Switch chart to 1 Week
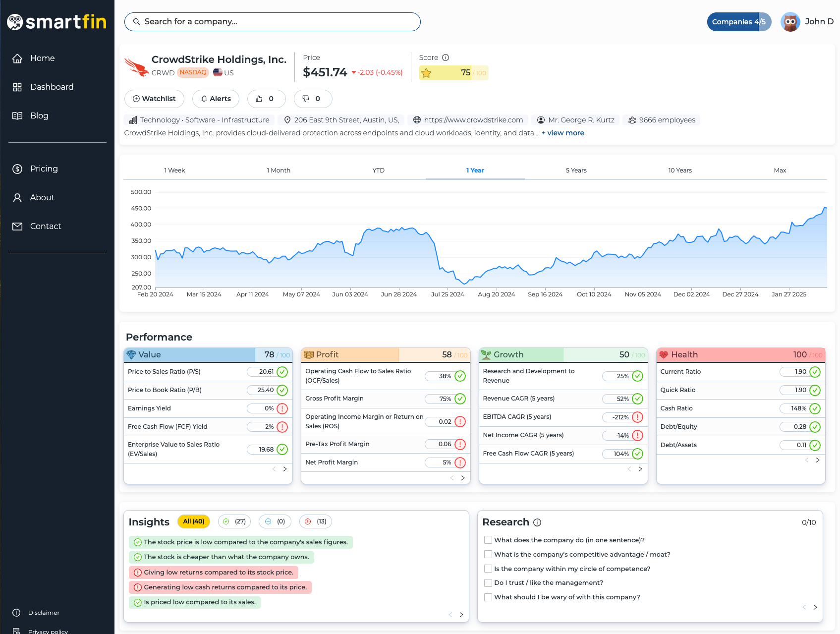This screenshot has height=634, width=840. 174,171
